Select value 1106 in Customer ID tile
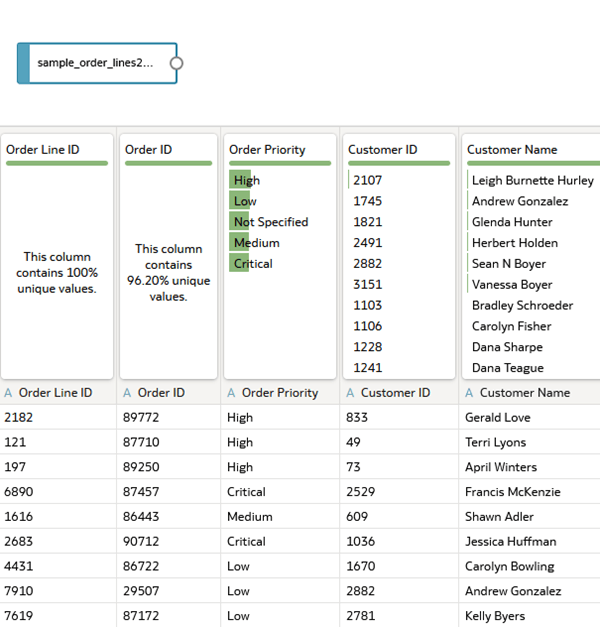The width and height of the screenshot is (600, 627). coord(368,325)
